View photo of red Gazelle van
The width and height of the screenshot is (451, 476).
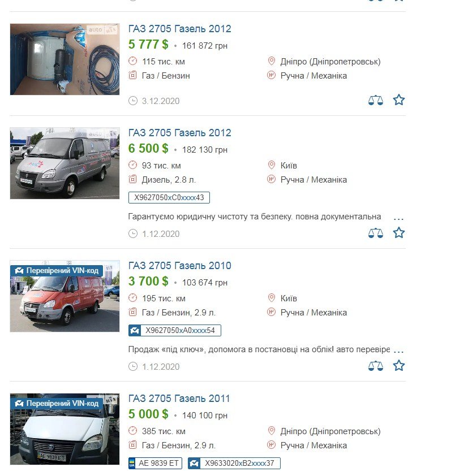tap(65, 296)
